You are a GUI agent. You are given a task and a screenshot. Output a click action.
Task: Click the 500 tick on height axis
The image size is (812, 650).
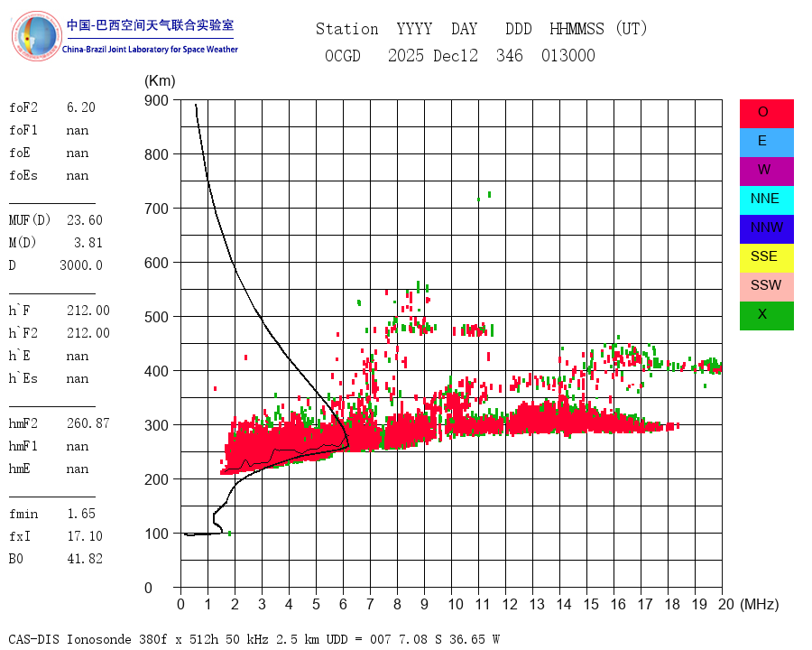click(x=156, y=317)
